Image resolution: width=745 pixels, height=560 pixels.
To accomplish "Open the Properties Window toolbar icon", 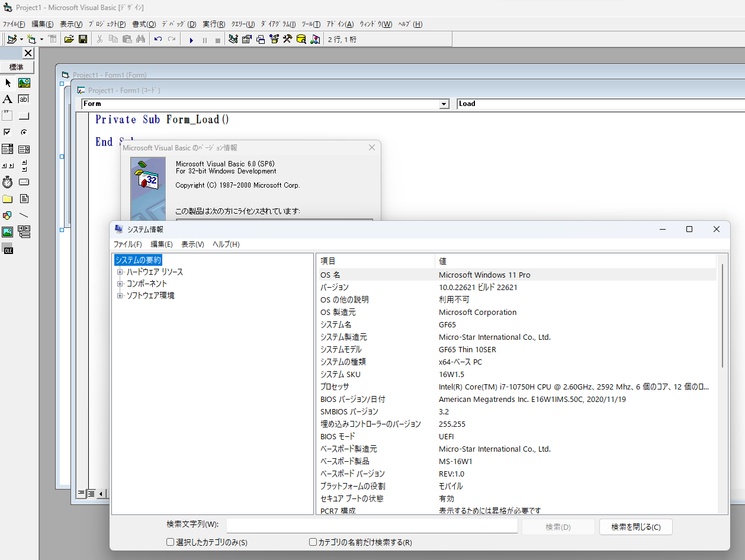I will tap(246, 39).
